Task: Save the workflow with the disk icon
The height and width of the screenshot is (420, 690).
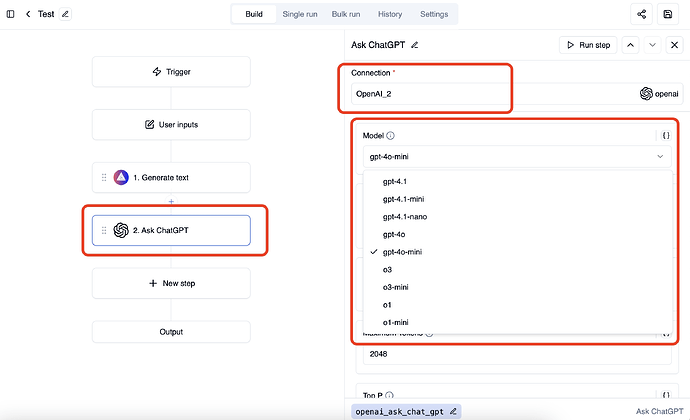Action: pos(668,14)
